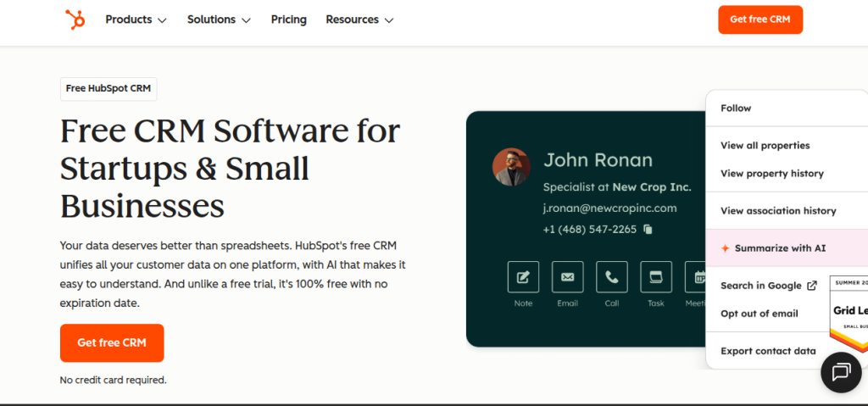Choose View property history

[x=771, y=174]
